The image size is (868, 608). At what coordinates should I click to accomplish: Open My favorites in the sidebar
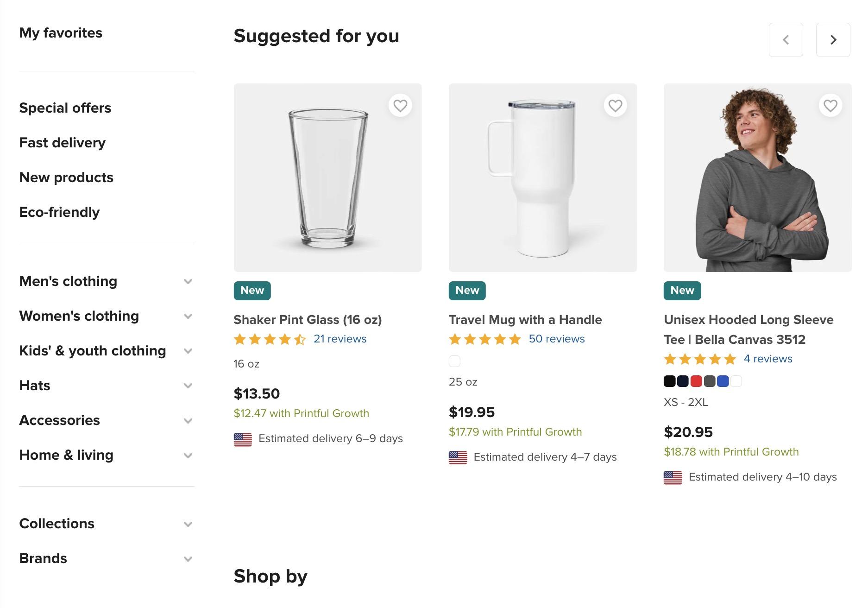61,33
